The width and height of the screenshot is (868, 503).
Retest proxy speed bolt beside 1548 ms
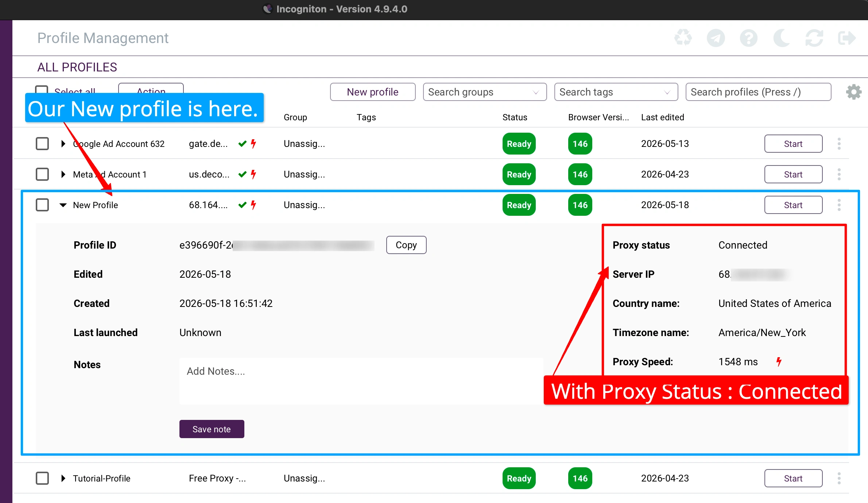[x=779, y=362]
